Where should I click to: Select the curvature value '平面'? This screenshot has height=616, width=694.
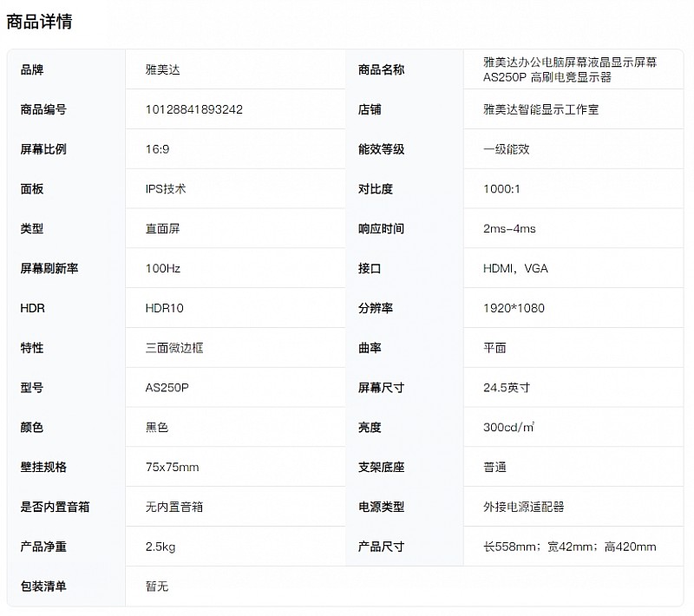(494, 348)
